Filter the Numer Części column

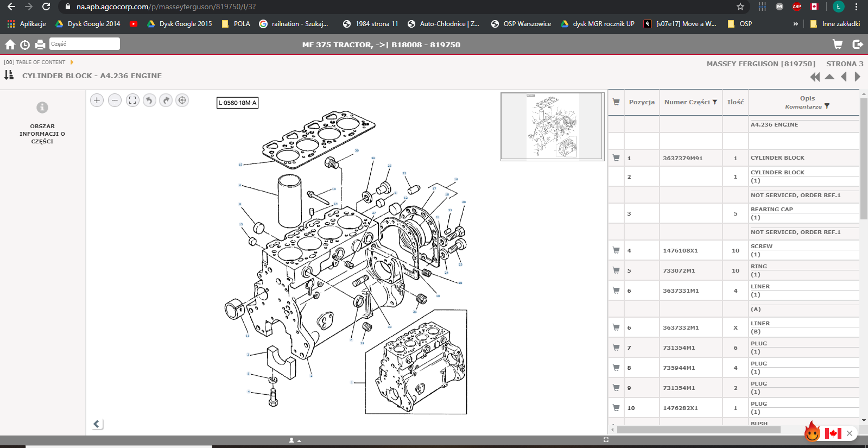[715, 102]
